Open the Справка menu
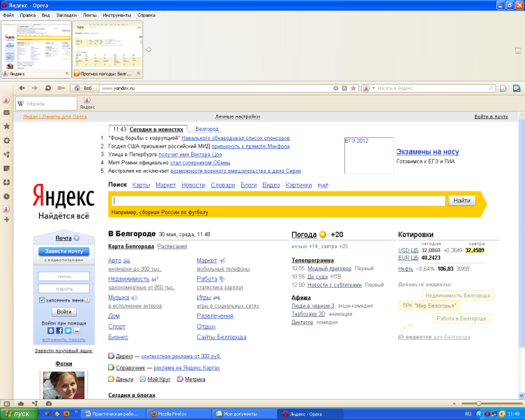This screenshot has height=420, width=525. pyautogui.click(x=146, y=15)
